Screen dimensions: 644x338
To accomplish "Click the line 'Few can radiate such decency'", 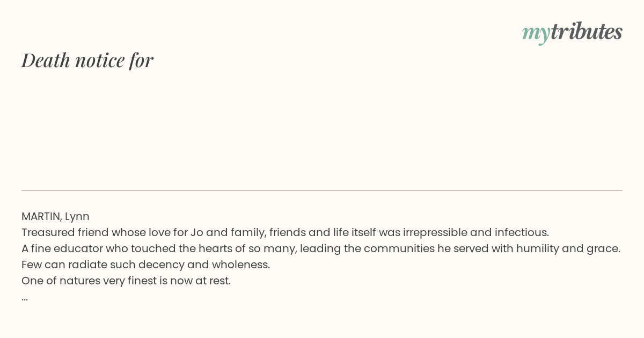I will pyautogui.click(x=145, y=264).
